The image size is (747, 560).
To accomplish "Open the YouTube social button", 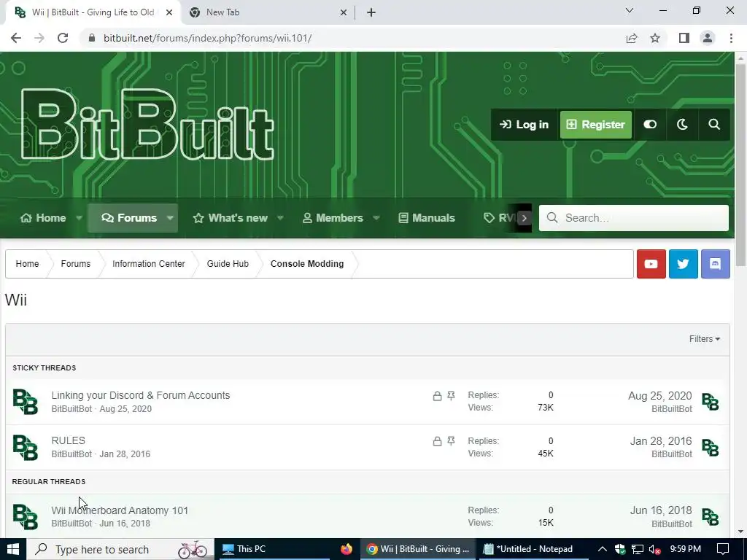I will tap(651, 264).
